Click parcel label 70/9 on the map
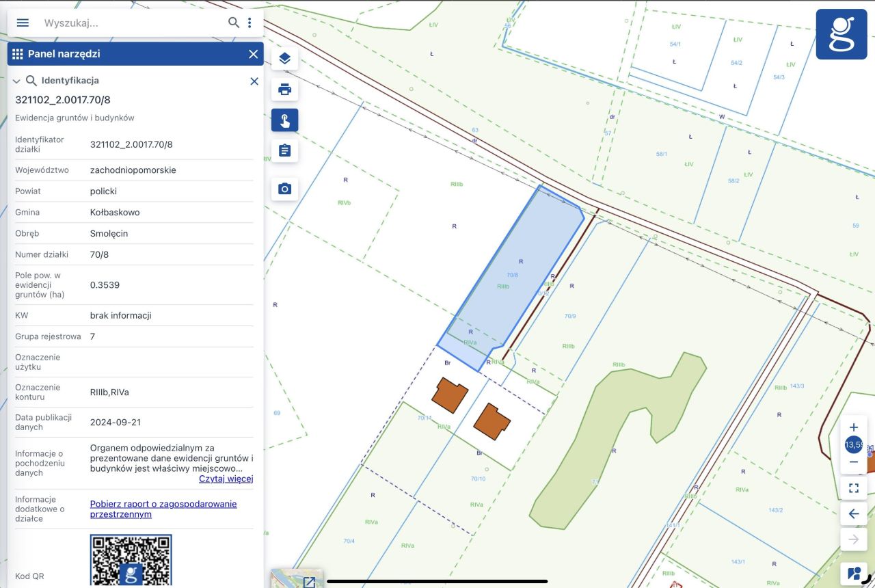 [570, 316]
